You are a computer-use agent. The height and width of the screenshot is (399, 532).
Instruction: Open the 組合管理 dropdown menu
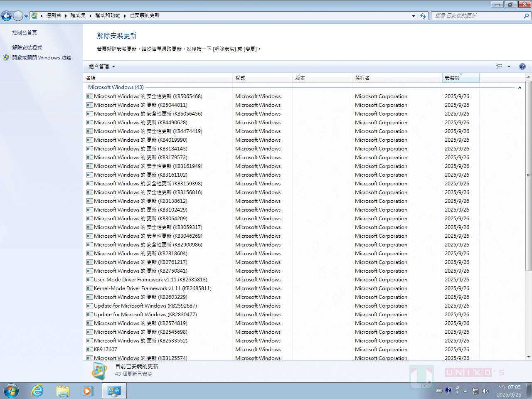pyautogui.click(x=102, y=66)
